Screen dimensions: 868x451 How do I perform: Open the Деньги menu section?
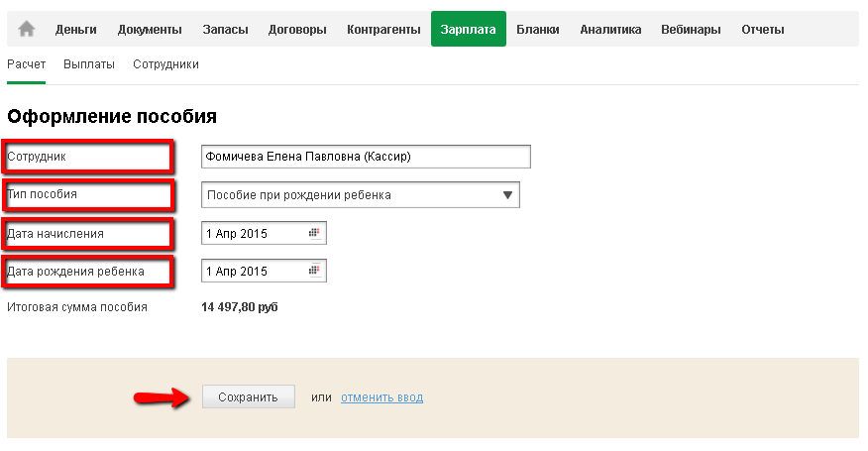pos(76,29)
